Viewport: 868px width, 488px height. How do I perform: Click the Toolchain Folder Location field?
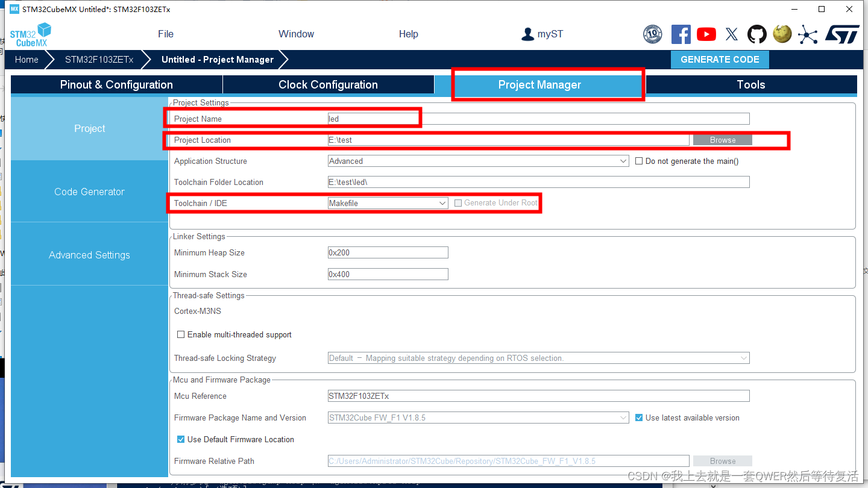(x=538, y=182)
